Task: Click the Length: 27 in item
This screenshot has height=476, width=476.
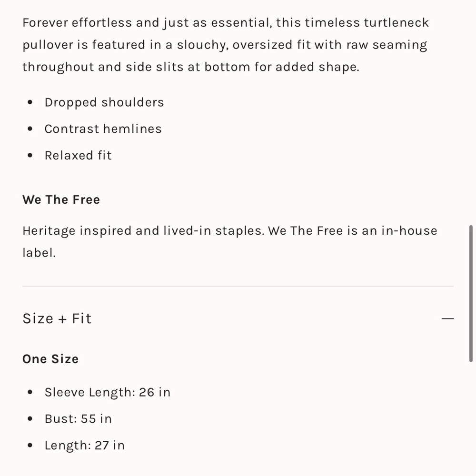Action: tap(85, 446)
